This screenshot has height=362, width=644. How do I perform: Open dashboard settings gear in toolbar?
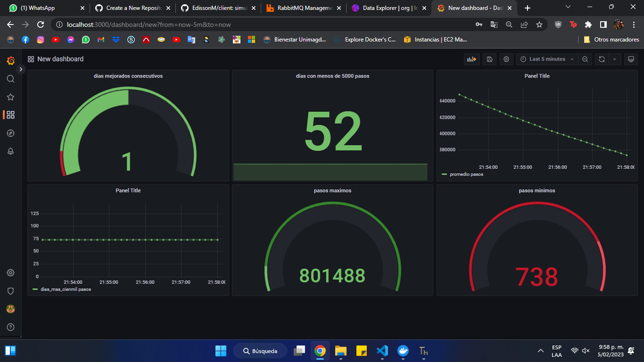pos(506,59)
